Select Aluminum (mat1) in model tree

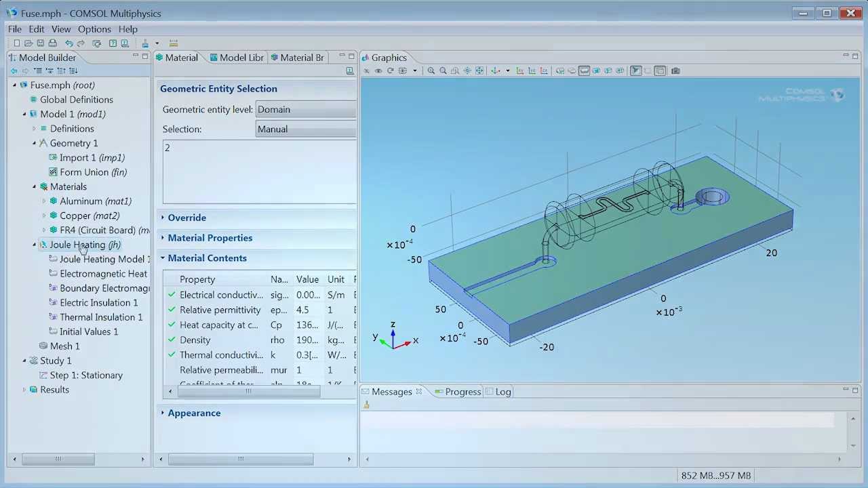coord(91,201)
